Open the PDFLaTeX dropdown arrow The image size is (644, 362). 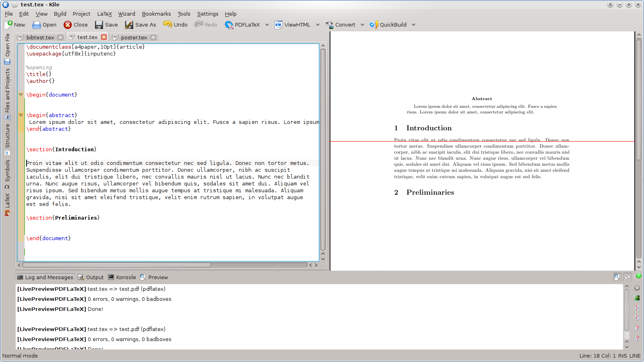click(267, 25)
